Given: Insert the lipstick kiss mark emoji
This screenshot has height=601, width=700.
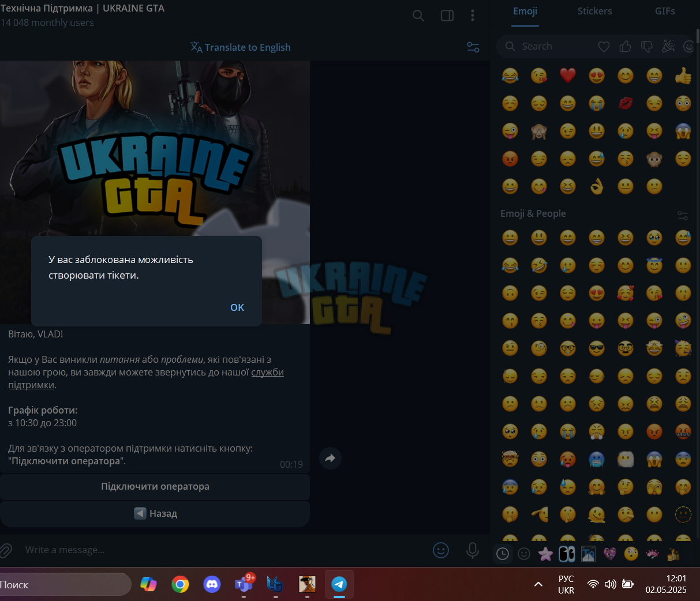Looking at the screenshot, I should [x=626, y=103].
